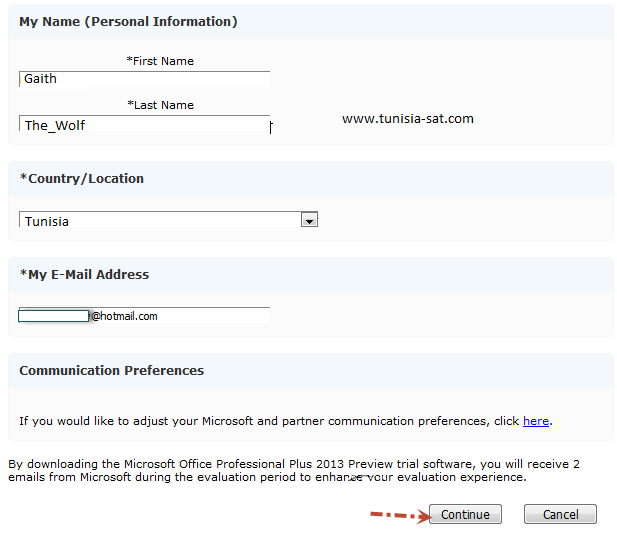Click the "Communication Preferences" section heading
The width and height of the screenshot is (617, 548).
111,370
